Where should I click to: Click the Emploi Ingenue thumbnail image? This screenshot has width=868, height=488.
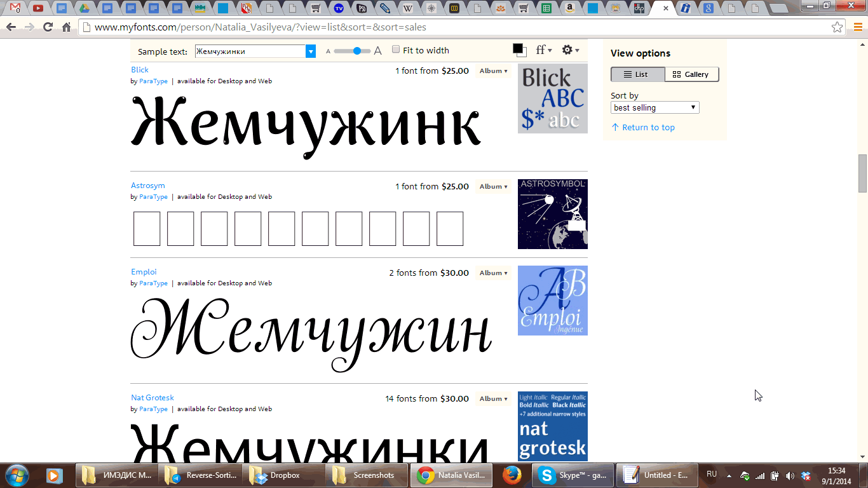tap(553, 301)
